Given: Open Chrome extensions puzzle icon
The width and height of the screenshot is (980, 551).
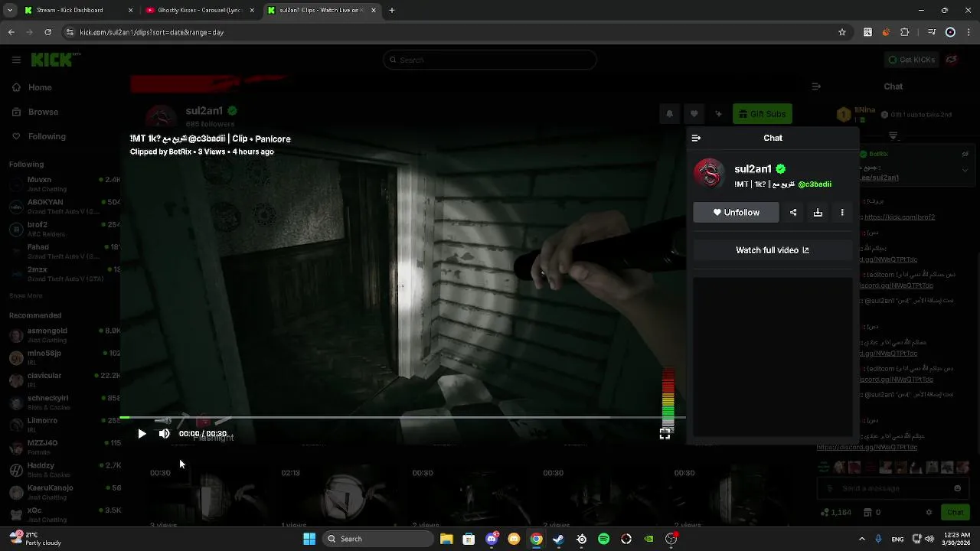Looking at the screenshot, I should coord(905,32).
